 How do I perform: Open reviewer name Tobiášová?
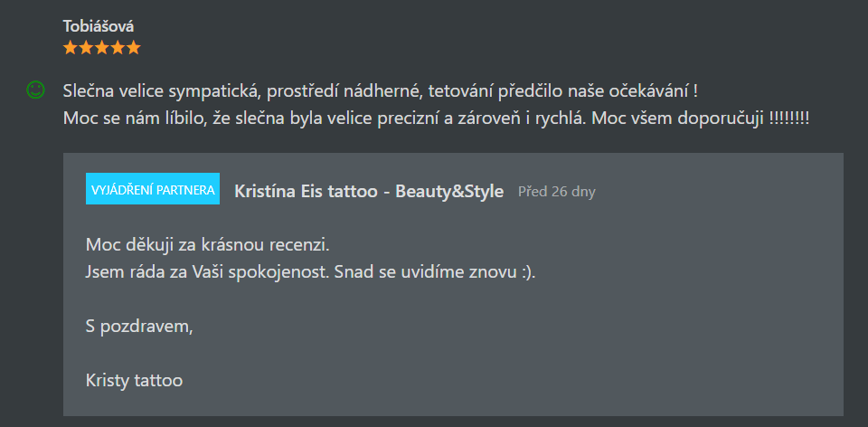99,26
